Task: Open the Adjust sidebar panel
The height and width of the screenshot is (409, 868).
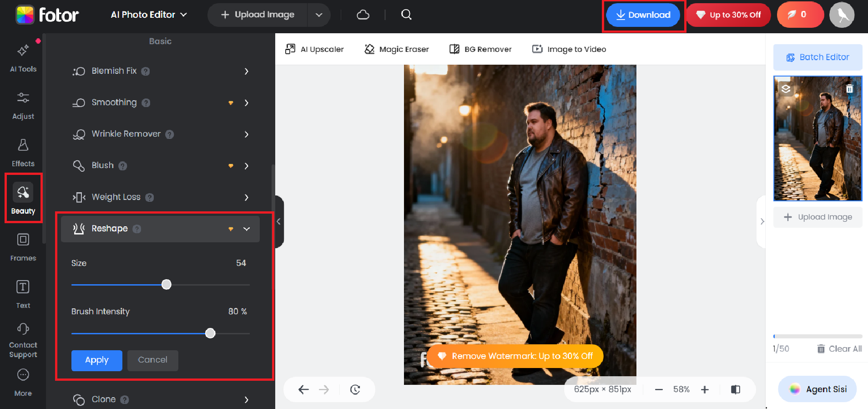Action: [23, 106]
